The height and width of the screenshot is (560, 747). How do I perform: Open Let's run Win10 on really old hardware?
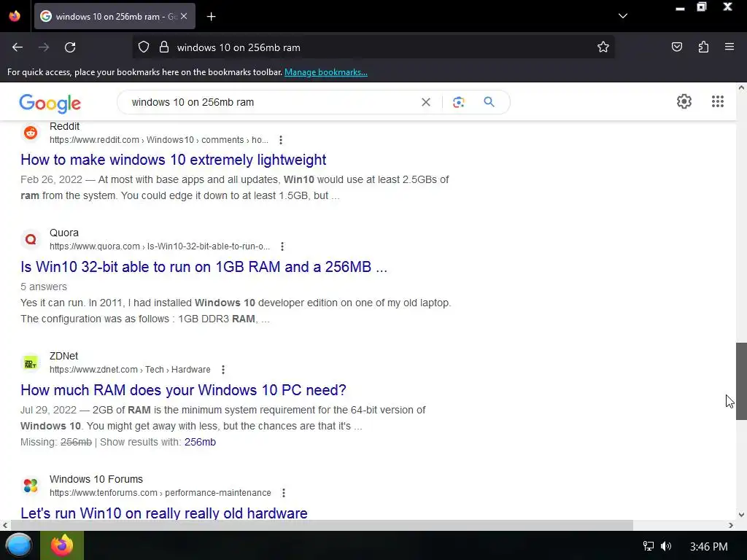click(x=164, y=513)
